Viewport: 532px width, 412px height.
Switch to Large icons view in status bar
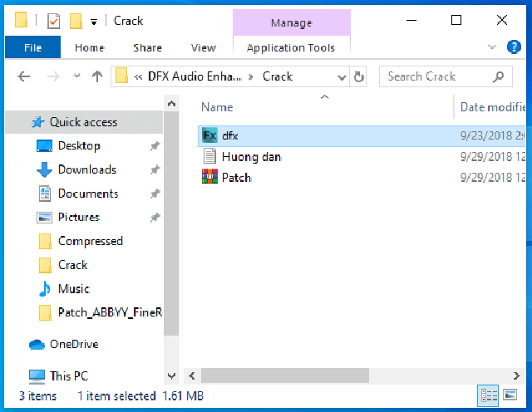[510, 395]
